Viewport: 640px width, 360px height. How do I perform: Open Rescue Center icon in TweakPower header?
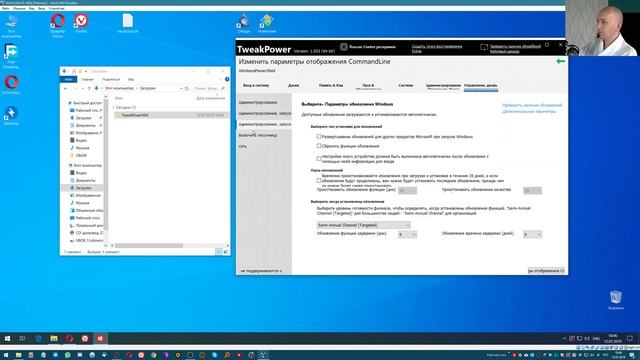click(x=344, y=47)
